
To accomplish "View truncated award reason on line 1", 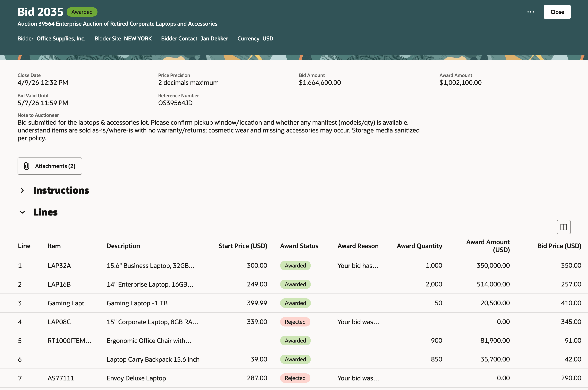I will pyautogui.click(x=358, y=266).
